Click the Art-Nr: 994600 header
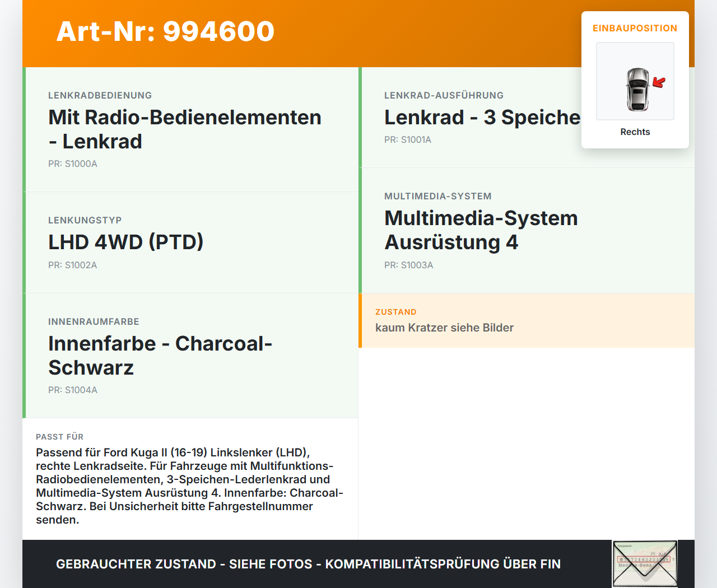This screenshot has width=717, height=588. click(x=165, y=32)
